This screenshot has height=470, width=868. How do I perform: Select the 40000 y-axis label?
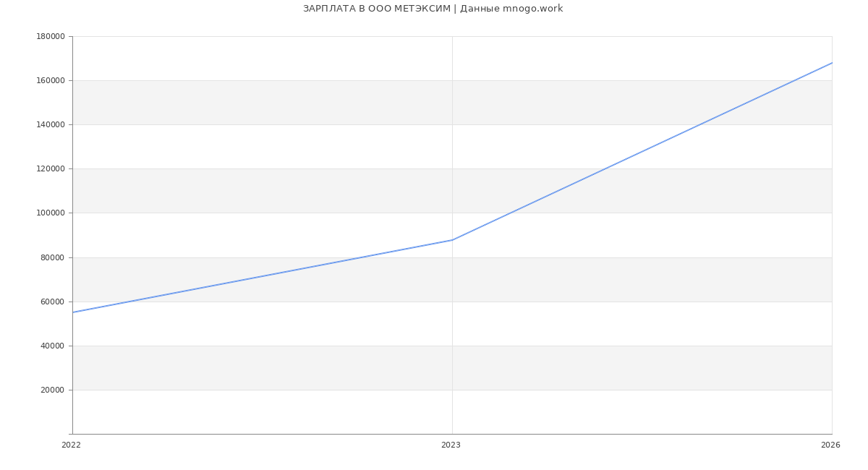click(52, 346)
